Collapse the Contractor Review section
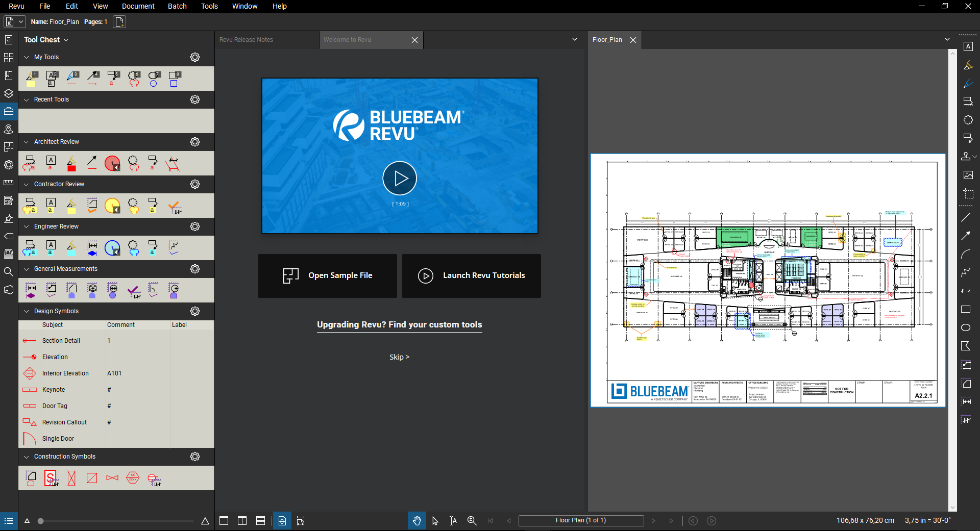The height and width of the screenshot is (531, 980). pos(27,184)
